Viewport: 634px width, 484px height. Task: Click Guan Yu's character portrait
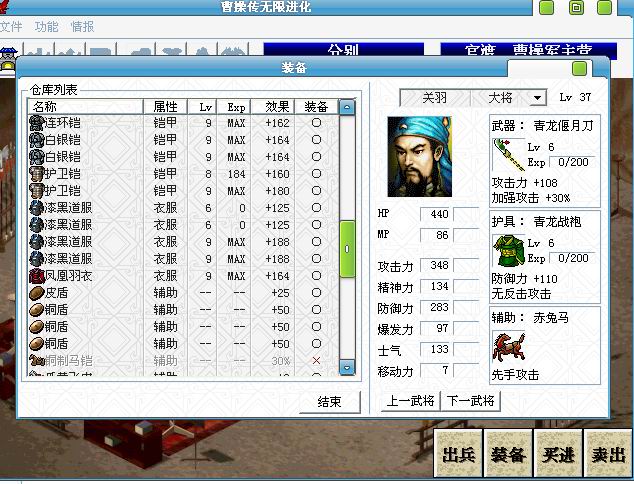pos(418,156)
